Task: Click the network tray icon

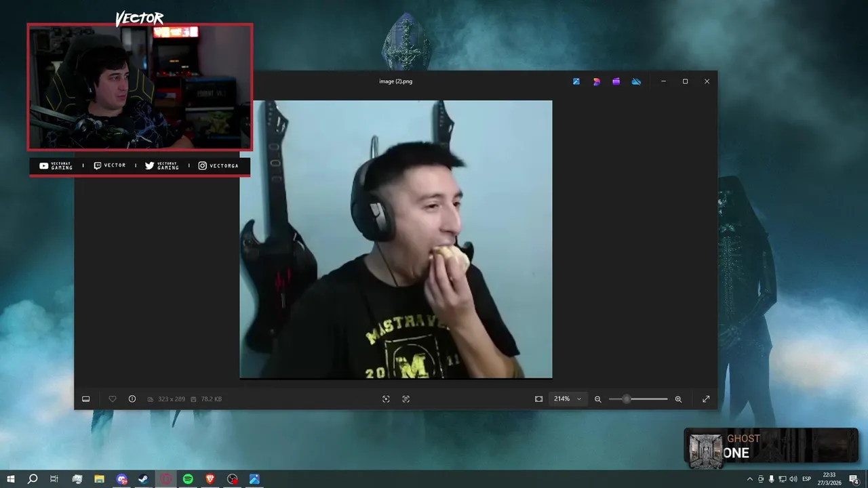Action: point(782,479)
